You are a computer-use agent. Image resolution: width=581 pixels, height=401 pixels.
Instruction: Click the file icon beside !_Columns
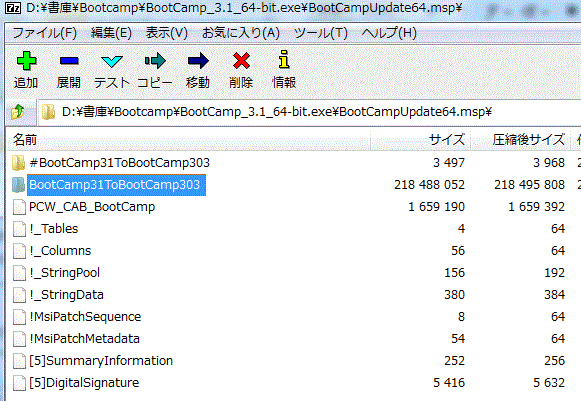pyautogui.click(x=19, y=251)
